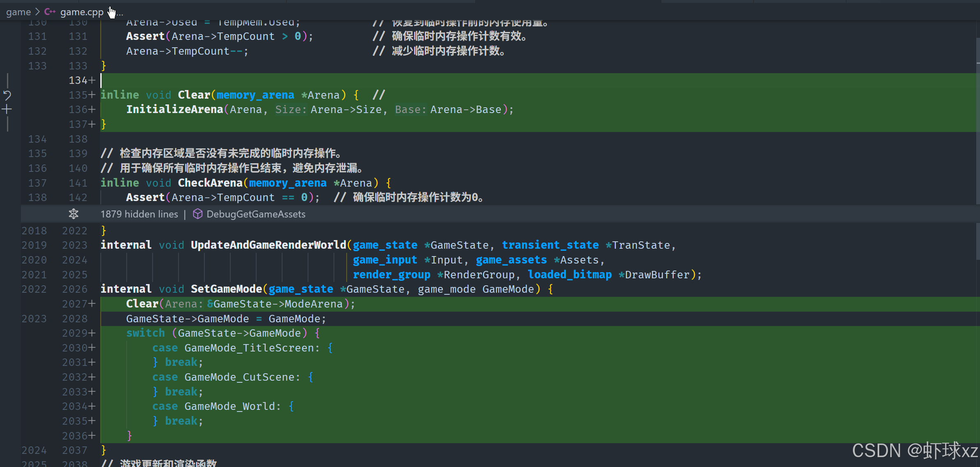Viewport: 980px width, 467px height.
Task: Click the CheckArena function definition name
Action: coord(210,183)
